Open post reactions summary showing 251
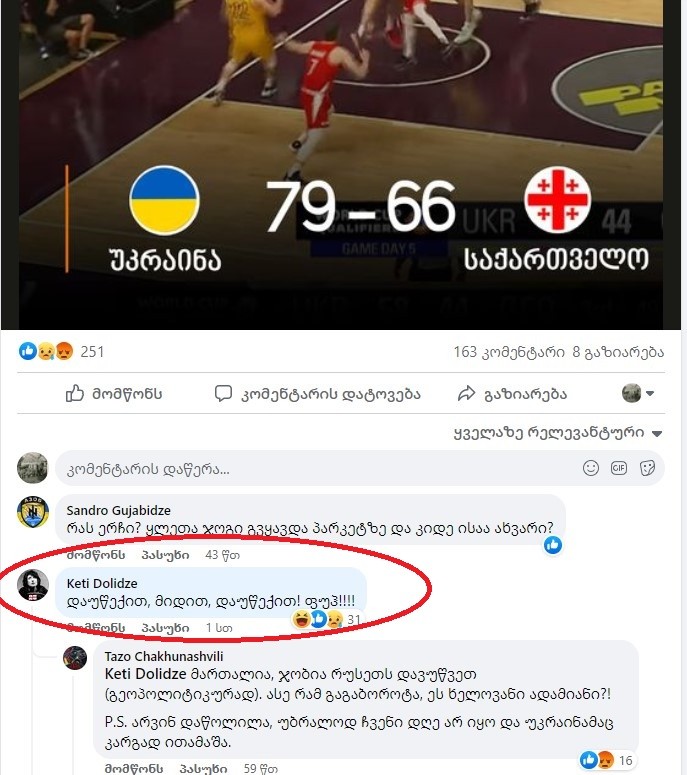687x775 pixels. 61,351
